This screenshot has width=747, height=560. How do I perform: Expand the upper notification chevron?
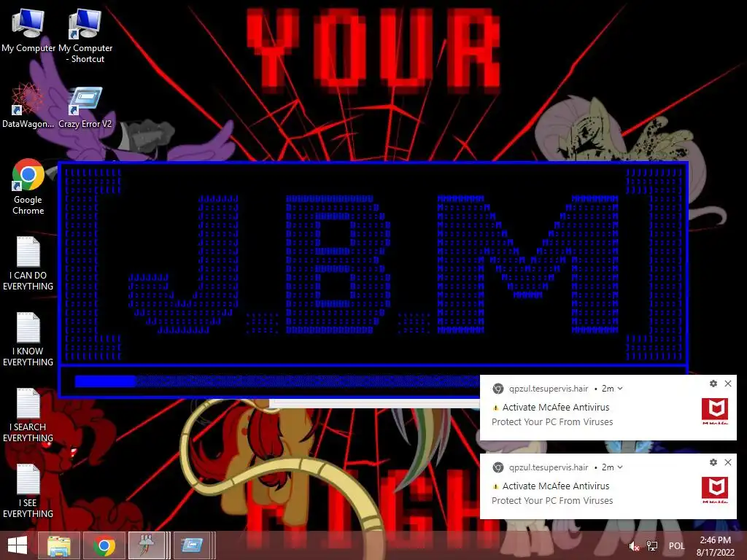620,389
